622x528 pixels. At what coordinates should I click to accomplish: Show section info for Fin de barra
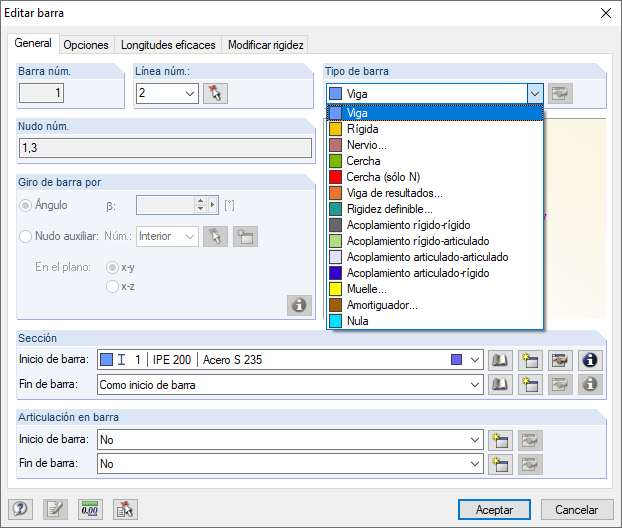click(590, 384)
